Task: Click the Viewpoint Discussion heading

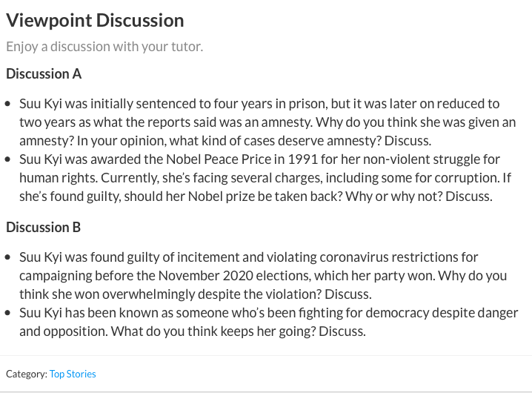Action: coord(95,20)
